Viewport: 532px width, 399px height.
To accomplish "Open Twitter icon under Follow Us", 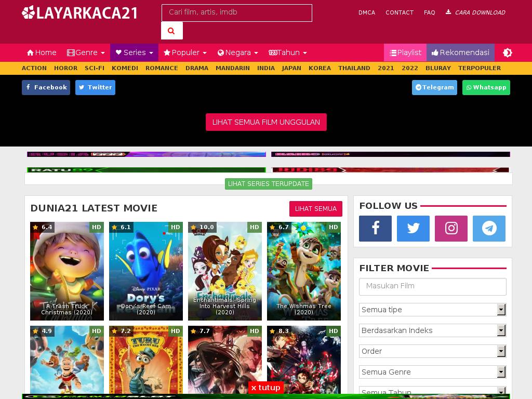I will click(x=413, y=229).
